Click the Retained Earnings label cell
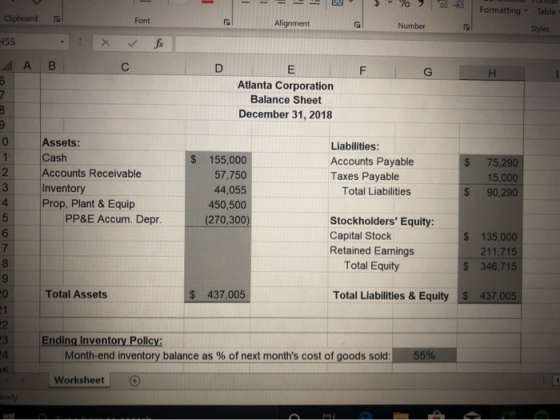This screenshot has width=560, height=420. [x=372, y=251]
